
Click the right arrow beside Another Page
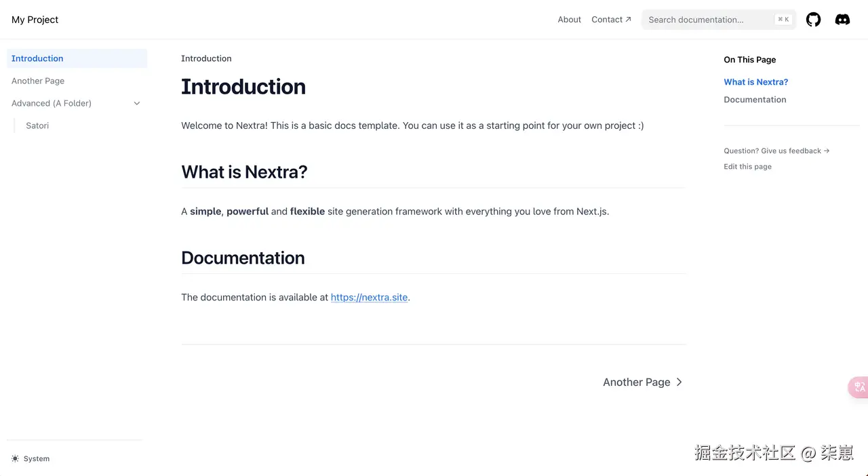click(x=679, y=382)
